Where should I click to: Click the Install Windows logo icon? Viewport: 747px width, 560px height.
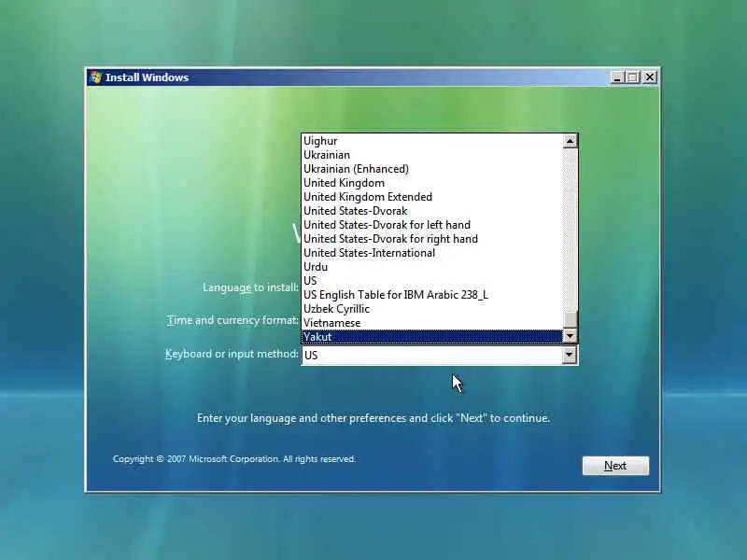[96, 77]
